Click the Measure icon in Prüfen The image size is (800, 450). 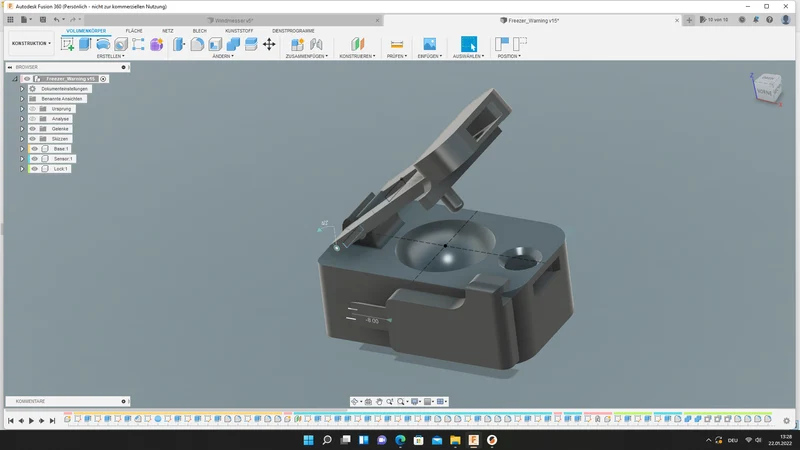point(396,44)
